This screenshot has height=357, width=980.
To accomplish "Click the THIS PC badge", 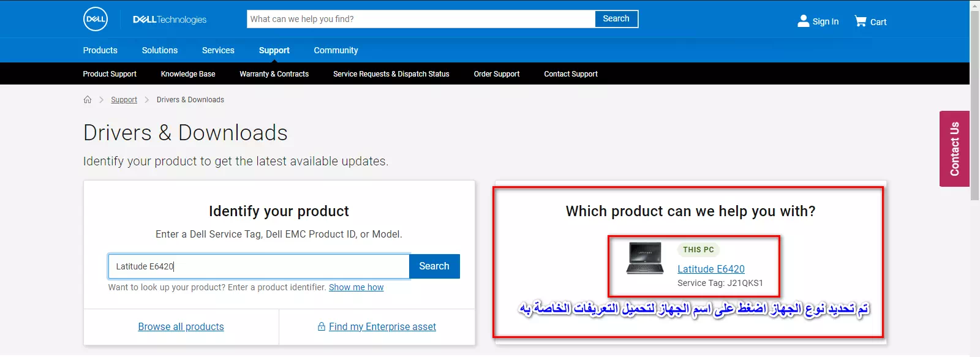I will (699, 250).
